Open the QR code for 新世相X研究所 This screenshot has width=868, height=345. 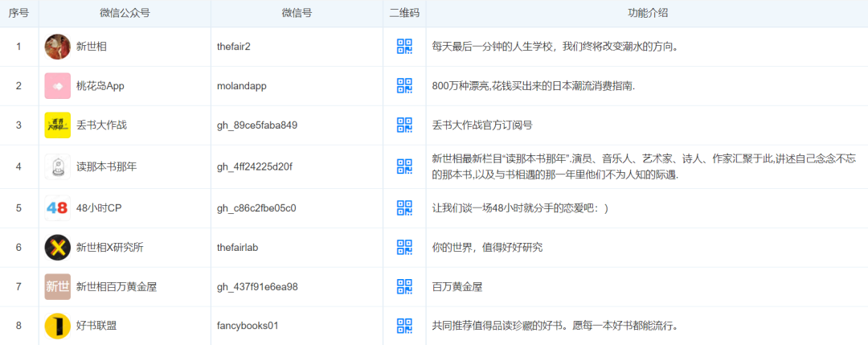(x=404, y=248)
